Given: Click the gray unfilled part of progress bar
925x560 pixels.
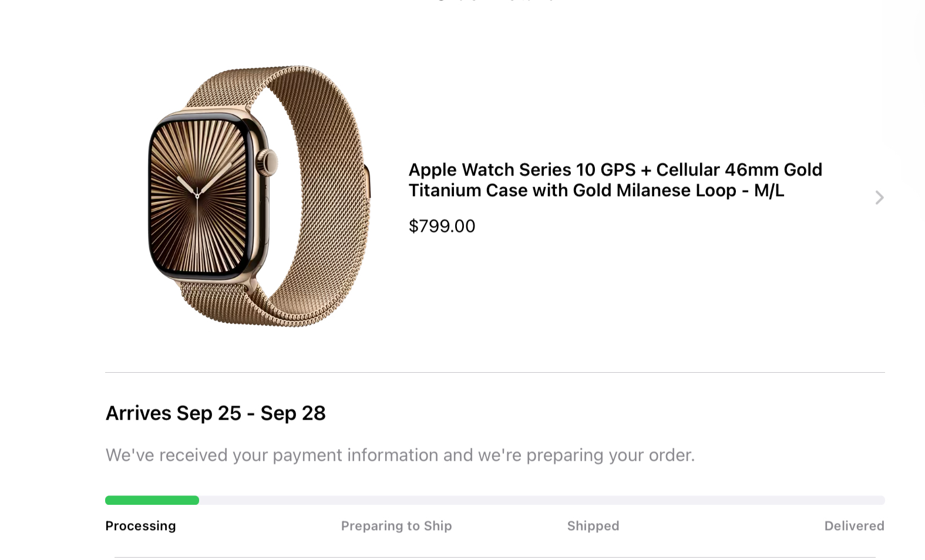Looking at the screenshot, I should (x=540, y=500).
